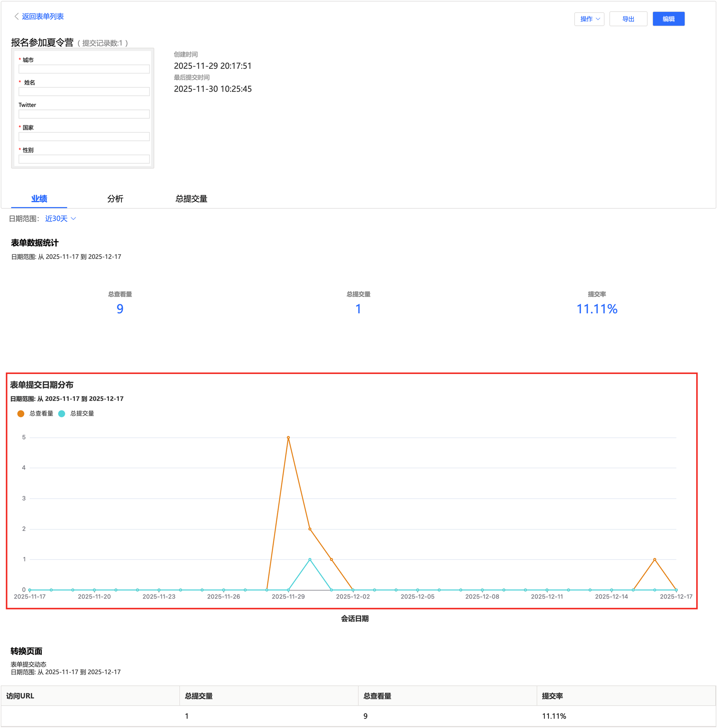
Task: Switch to the 分析 tab
Action: coord(115,198)
